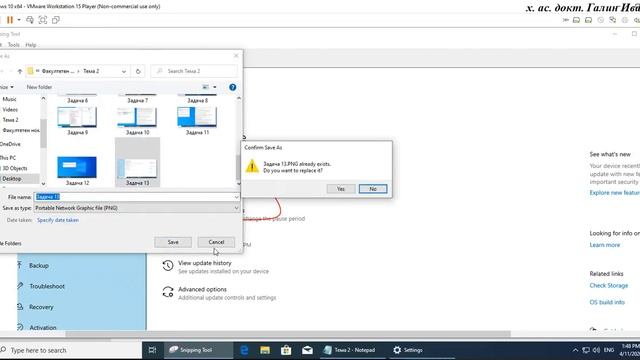Screen dimensions: 640x360
Task: Open Mail from the taskbar
Action: (x=307, y=350)
